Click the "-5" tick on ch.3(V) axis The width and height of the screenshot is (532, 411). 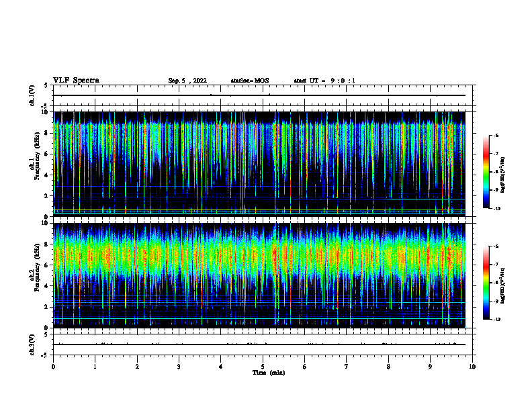coord(45,355)
